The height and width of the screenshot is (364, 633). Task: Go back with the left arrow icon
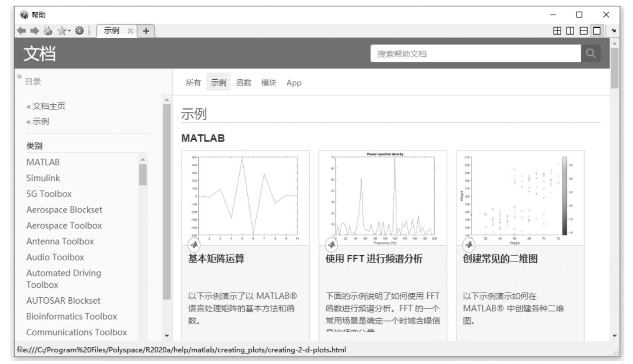(x=21, y=30)
